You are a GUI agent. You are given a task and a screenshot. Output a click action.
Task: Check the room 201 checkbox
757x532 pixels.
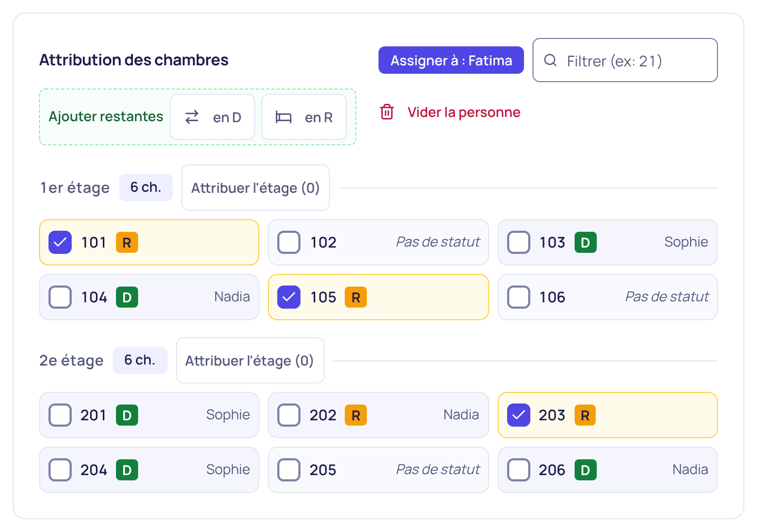tap(60, 415)
